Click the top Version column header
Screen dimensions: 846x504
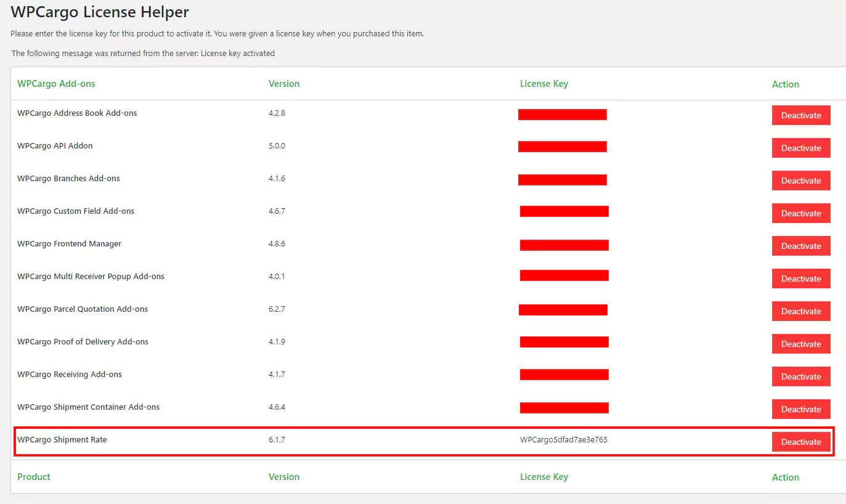(x=284, y=84)
